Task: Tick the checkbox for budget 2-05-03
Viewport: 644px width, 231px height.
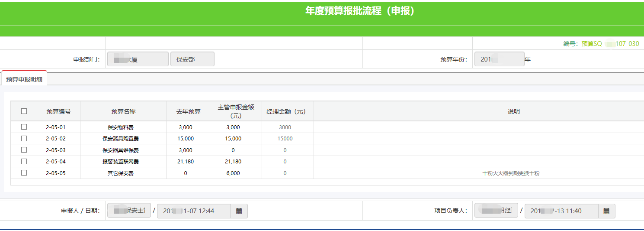Action: pos(24,150)
